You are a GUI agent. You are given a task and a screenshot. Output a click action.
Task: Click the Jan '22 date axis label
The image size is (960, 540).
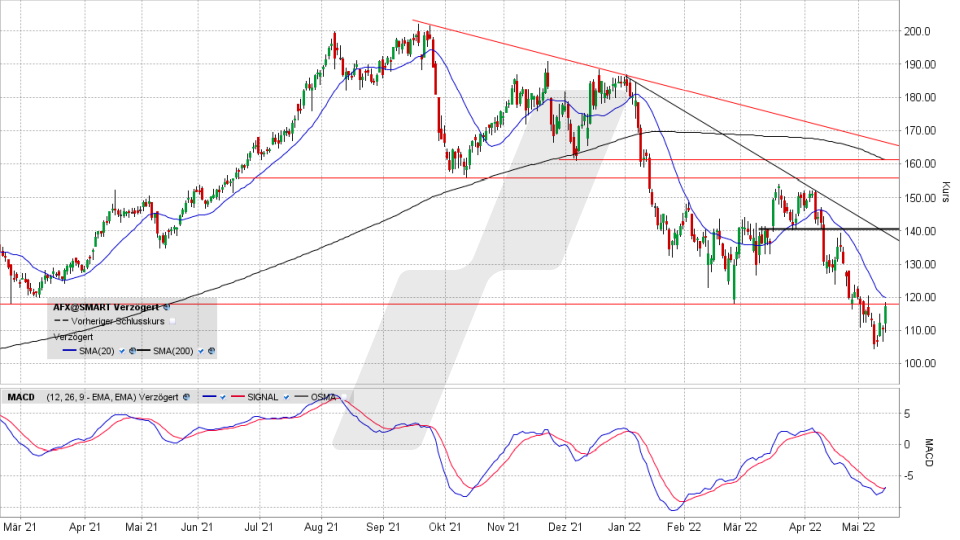coord(624,527)
